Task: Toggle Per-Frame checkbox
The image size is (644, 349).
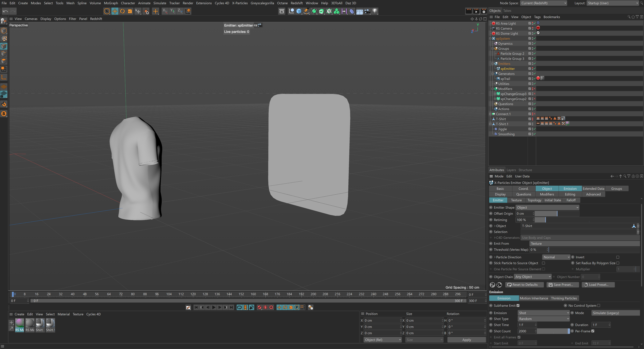Action: pyautogui.click(x=593, y=331)
